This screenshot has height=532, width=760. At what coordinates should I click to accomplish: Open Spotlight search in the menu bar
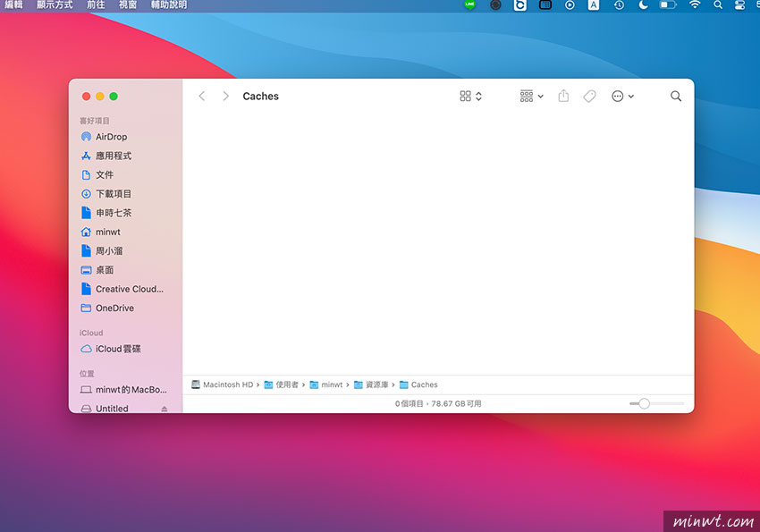(x=718, y=4)
